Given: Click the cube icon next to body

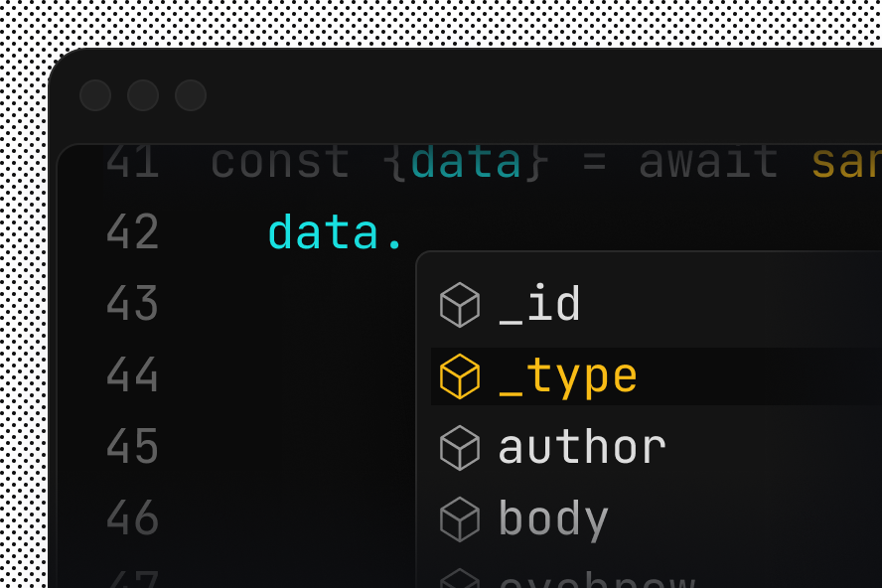Looking at the screenshot, I should [458, 517].
